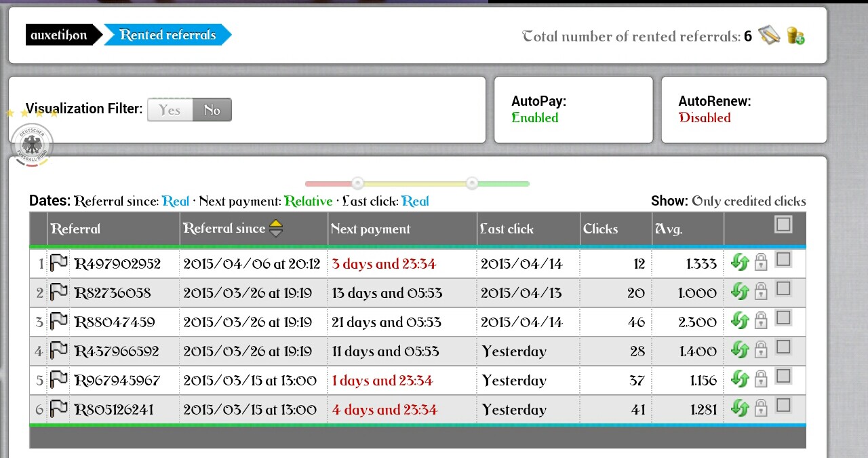Click the left handle of range slider
This screenshot has height=458, width=868.
pyautogui.click(x=357, y=183)
